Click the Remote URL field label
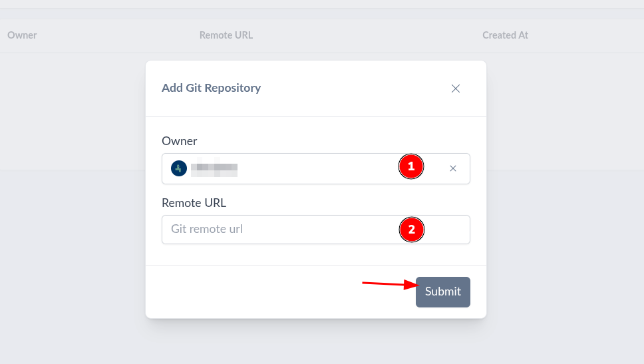 pyautogui.click(x=194, y=203)
